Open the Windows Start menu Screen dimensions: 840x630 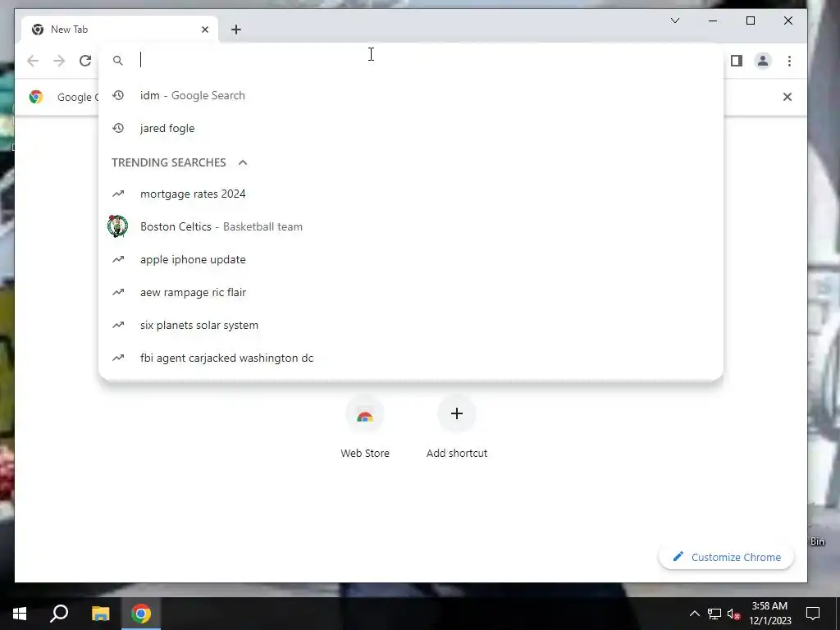(20, 614)
